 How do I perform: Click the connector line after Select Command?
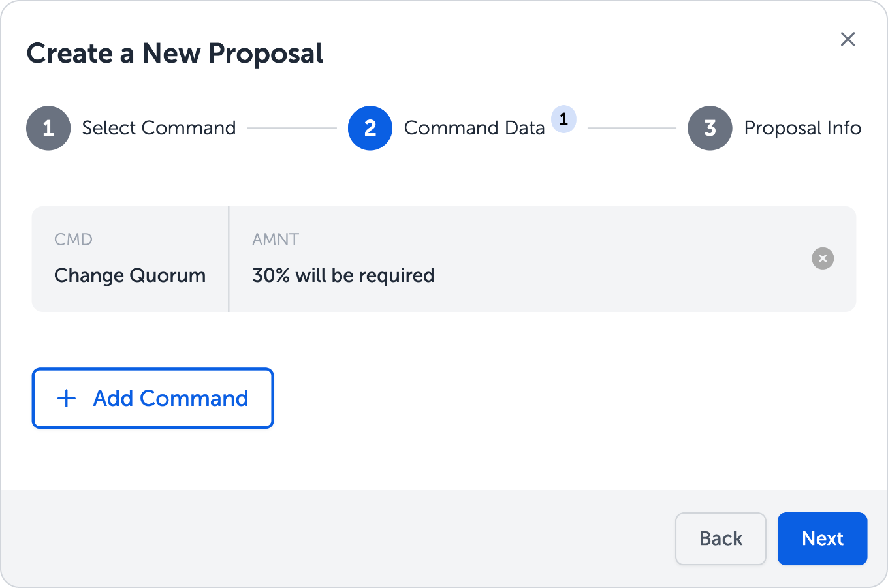pos(292,128)
